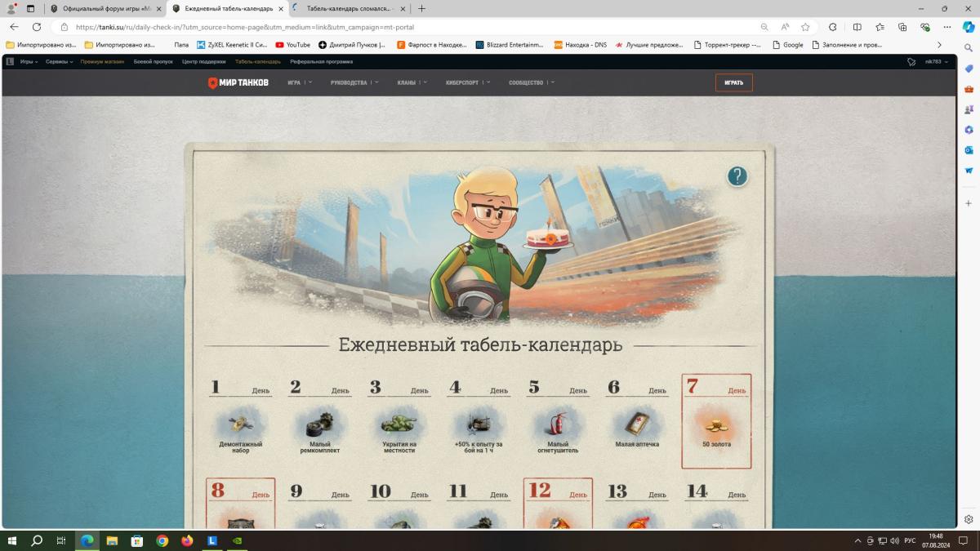Open the YouTube bookmark
The width and height of the screenshot is (980, 551).
pos(292,45)
